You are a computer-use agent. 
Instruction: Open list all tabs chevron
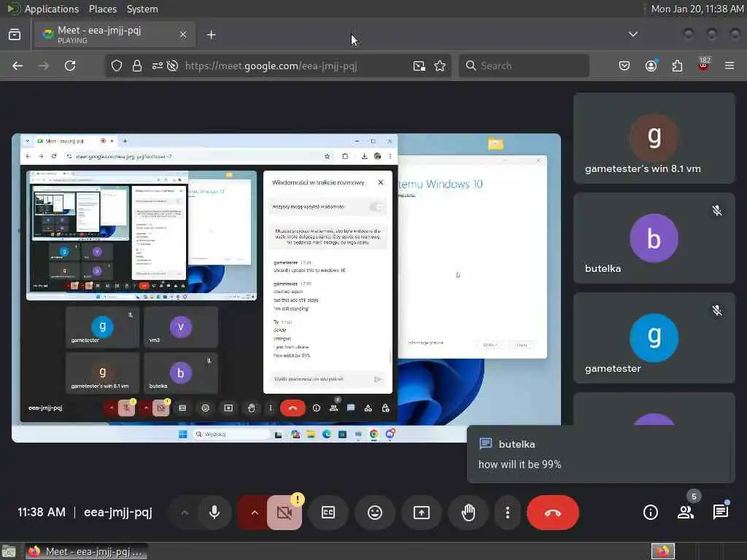click(x=633, y=34)
